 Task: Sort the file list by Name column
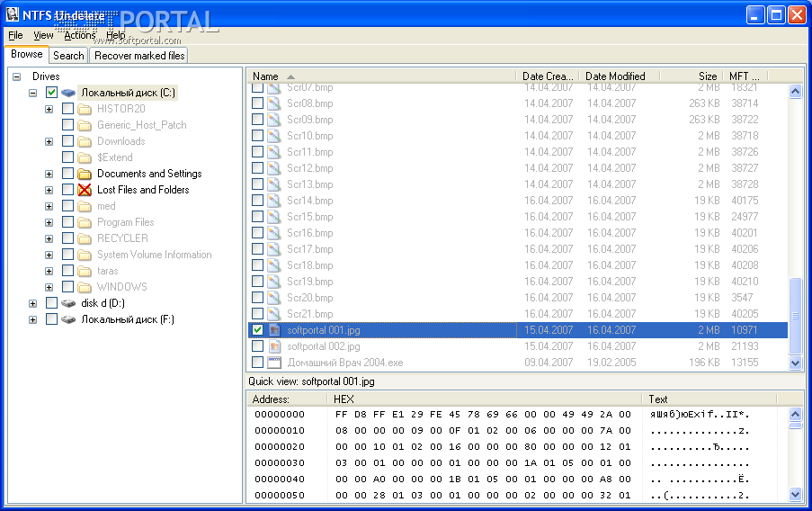coord(382,76)
